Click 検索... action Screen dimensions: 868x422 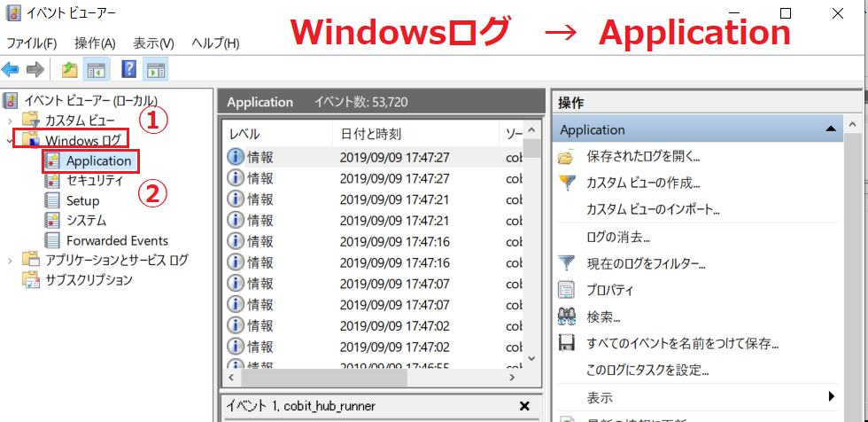603,317
